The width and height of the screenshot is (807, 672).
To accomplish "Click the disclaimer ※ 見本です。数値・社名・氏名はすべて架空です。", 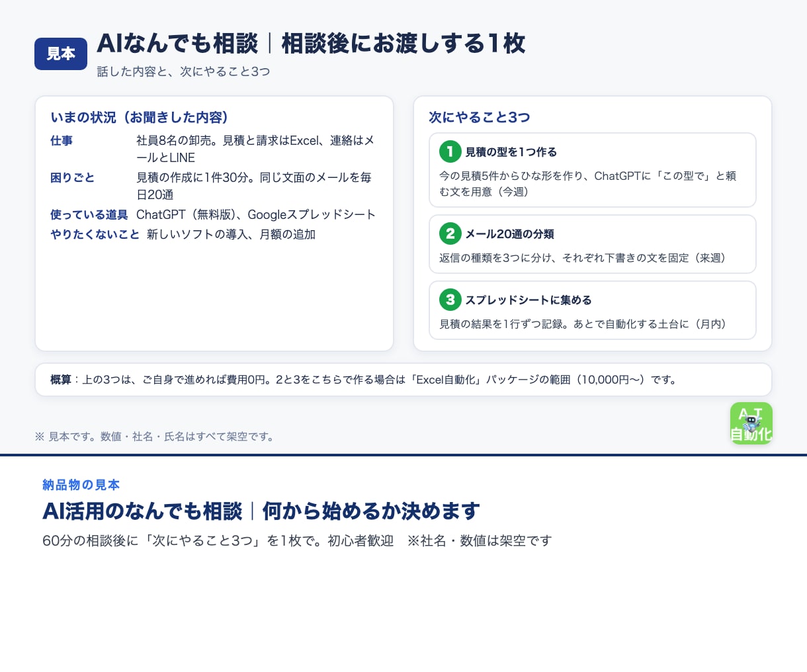I will tap(155, 437).
